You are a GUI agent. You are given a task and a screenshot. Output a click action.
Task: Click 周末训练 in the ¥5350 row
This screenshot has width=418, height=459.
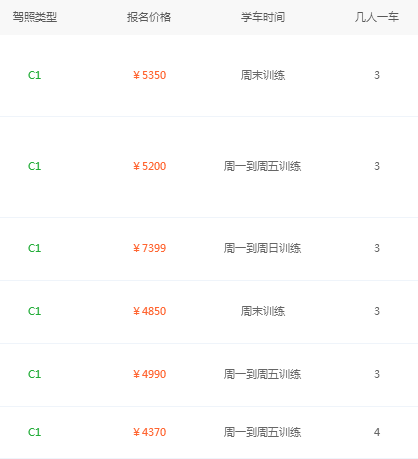(263, 75)
